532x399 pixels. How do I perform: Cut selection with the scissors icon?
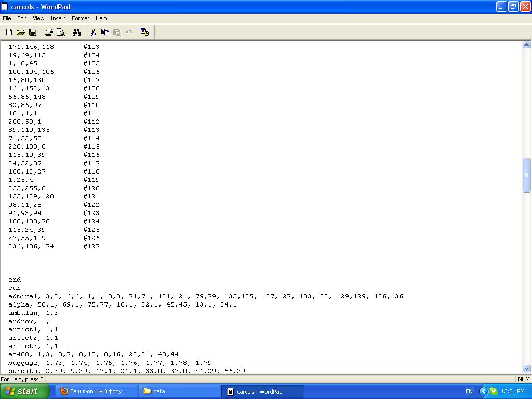click(x=93, y=32)
